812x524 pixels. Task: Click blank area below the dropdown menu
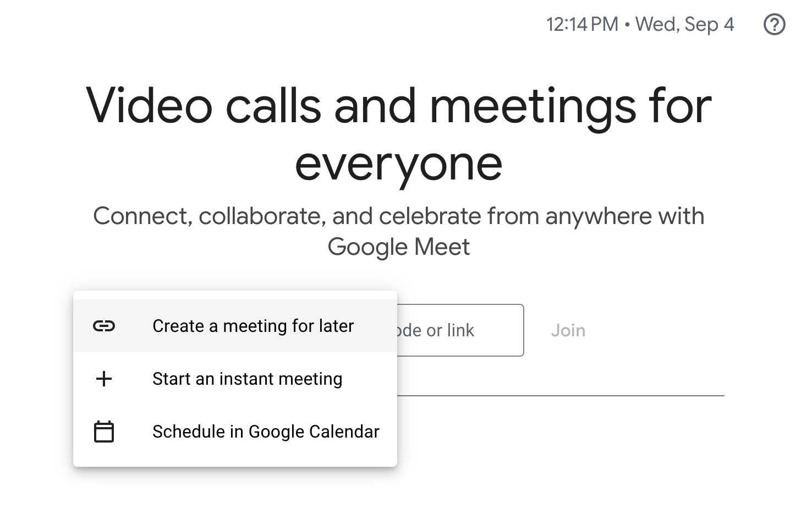[x=235, y=495]
